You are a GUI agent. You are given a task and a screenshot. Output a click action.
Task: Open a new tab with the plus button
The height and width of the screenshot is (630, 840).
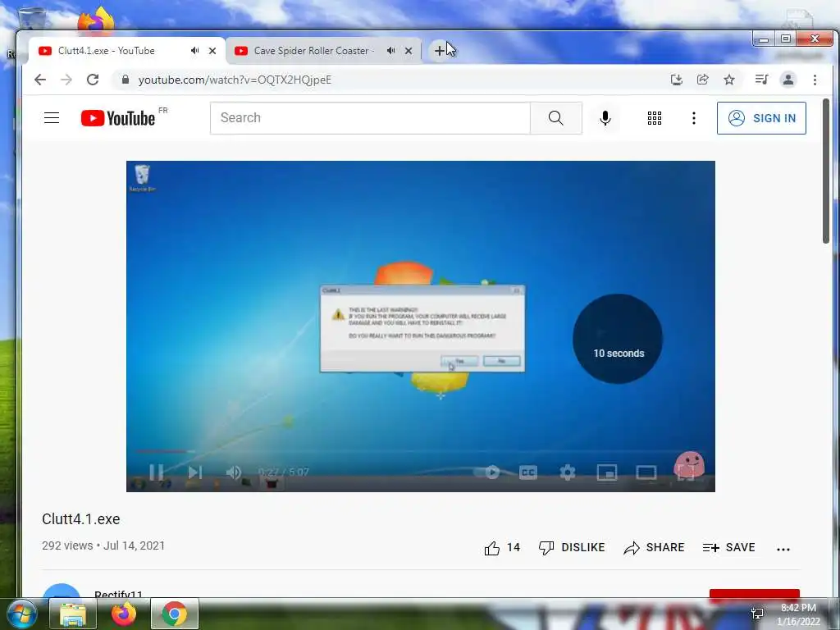[440, 51]
